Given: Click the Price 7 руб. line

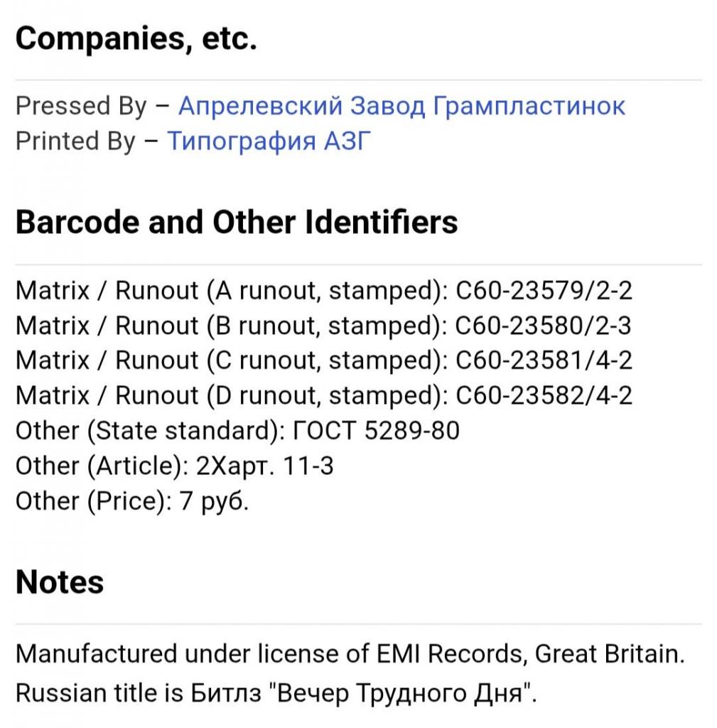Looking at the screenshot, I should click(x=132, y=502).
